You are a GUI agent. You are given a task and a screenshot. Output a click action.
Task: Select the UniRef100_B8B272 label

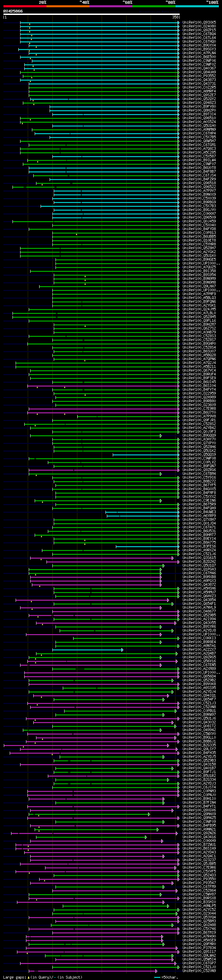coord(199,481)
